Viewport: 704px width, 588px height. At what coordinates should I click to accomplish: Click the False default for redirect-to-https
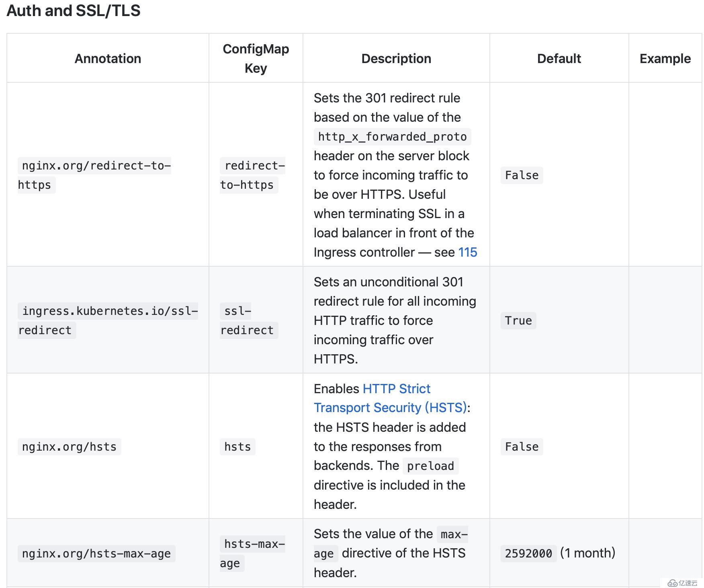[522, 175]
